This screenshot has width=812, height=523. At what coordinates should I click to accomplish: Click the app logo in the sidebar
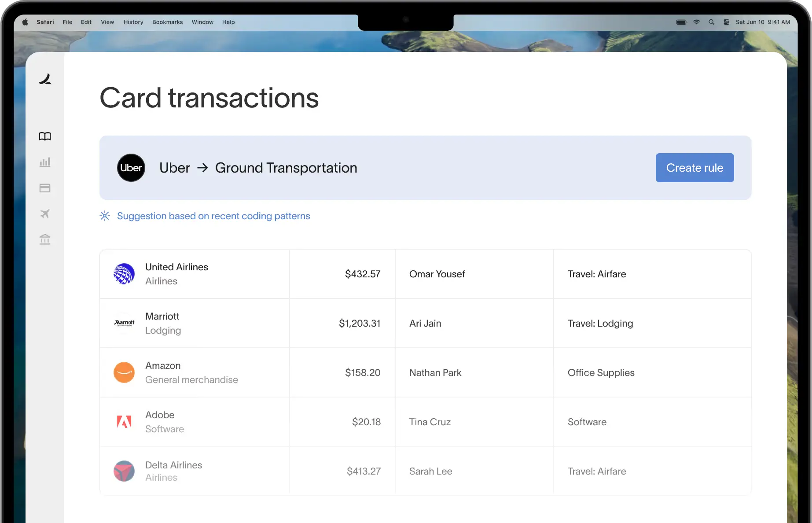click(x=45, y=79)
